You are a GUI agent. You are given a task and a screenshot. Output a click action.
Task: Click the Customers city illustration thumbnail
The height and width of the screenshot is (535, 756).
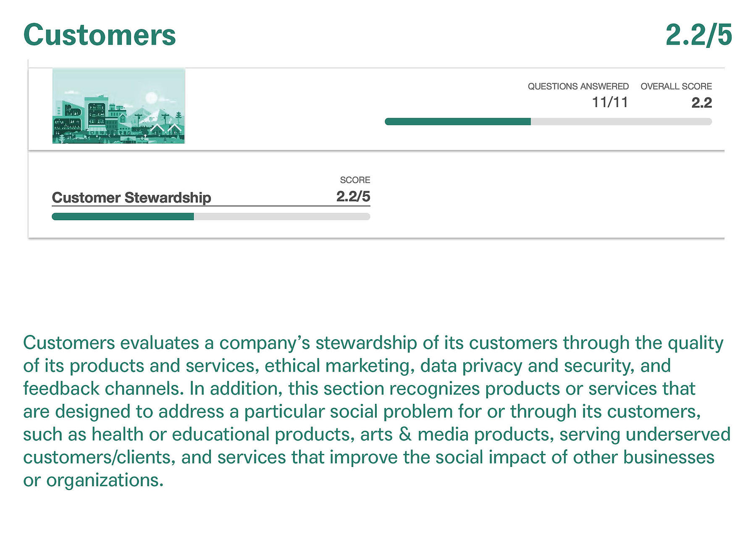[118, 106]
